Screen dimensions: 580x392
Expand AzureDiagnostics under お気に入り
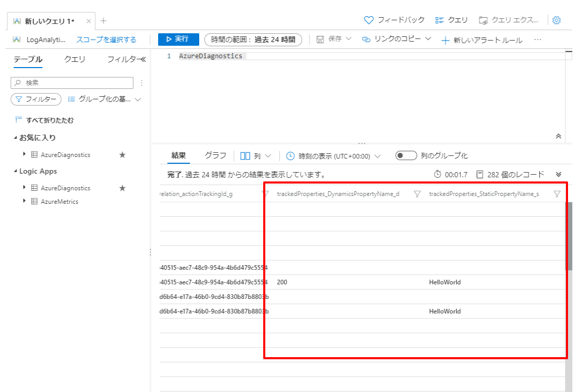(24, 154)
